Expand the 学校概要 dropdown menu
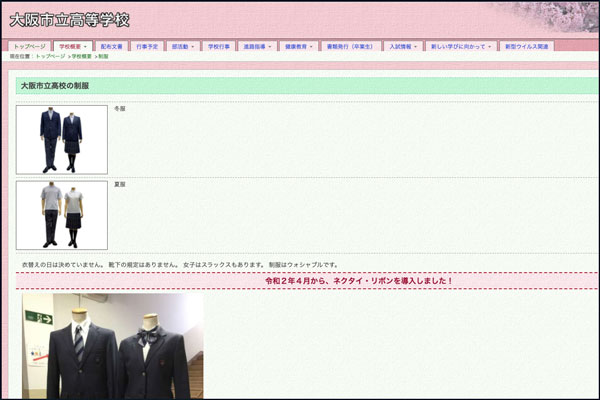Image resolution: width=600 pixels, height=400 pixels. pos(72,46)
